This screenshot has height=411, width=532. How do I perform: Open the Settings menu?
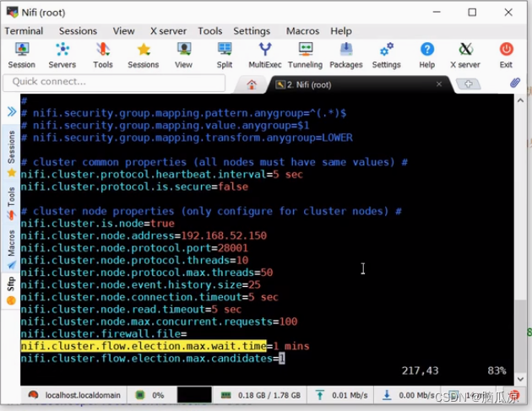point(252,31)
